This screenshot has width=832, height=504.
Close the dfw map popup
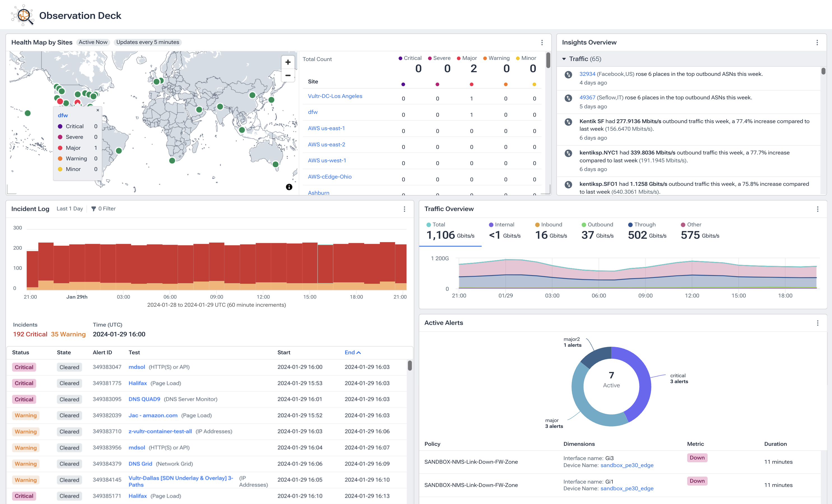[x=97, y=110]
